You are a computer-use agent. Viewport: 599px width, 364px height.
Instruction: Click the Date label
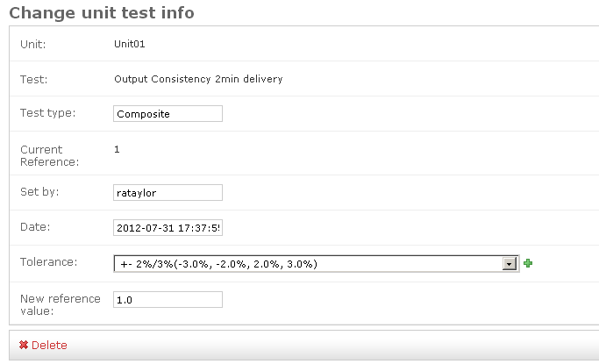pyautogui.click(x=34, y=226)
